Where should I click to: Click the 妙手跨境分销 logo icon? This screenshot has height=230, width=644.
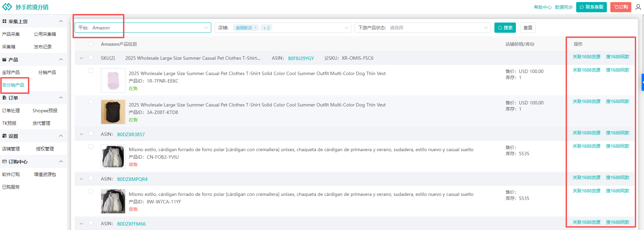point(7,7)
